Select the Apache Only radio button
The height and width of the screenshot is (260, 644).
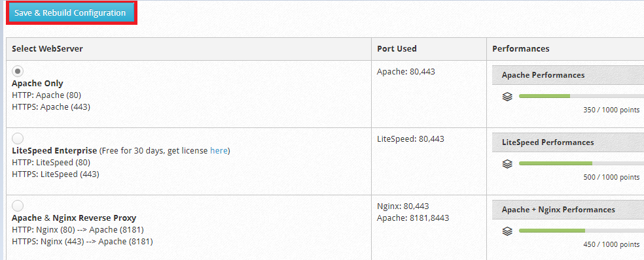(x=18, y=71)
